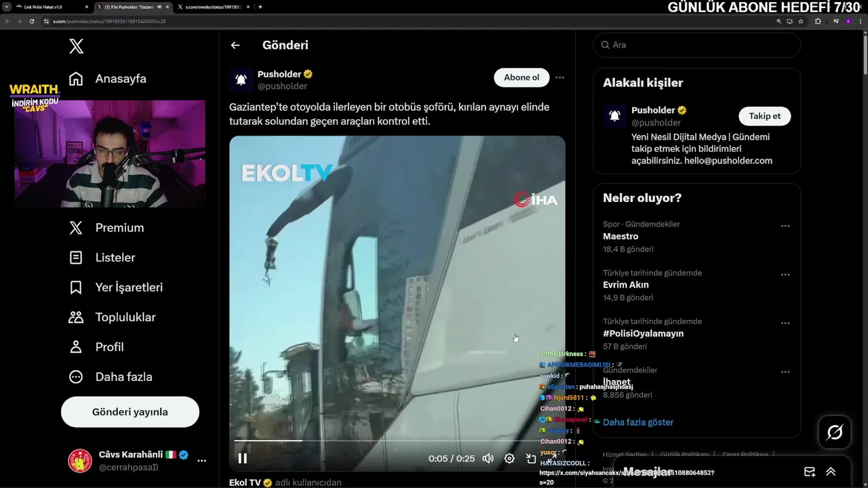The width and height of the screenshot is (868, 488).
Task: Open Evrim Akın trending topic
Action: (x=626, y=285)
